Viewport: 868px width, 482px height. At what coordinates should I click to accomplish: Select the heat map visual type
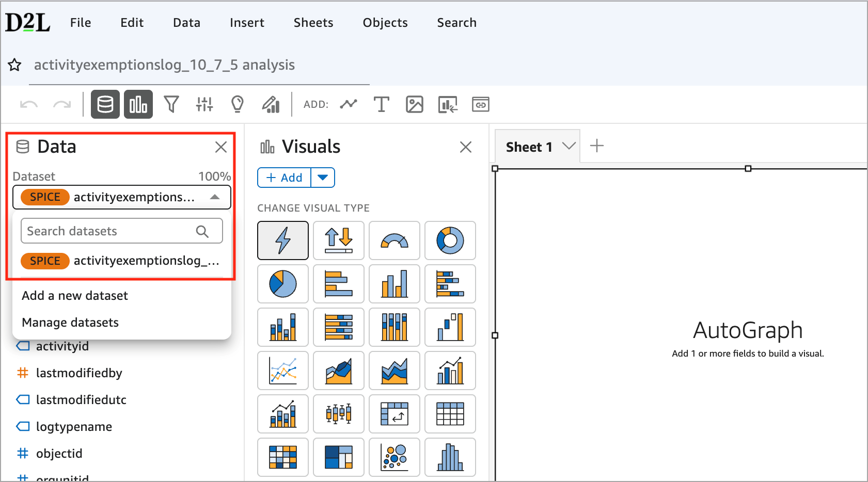(x=283, y=457)
